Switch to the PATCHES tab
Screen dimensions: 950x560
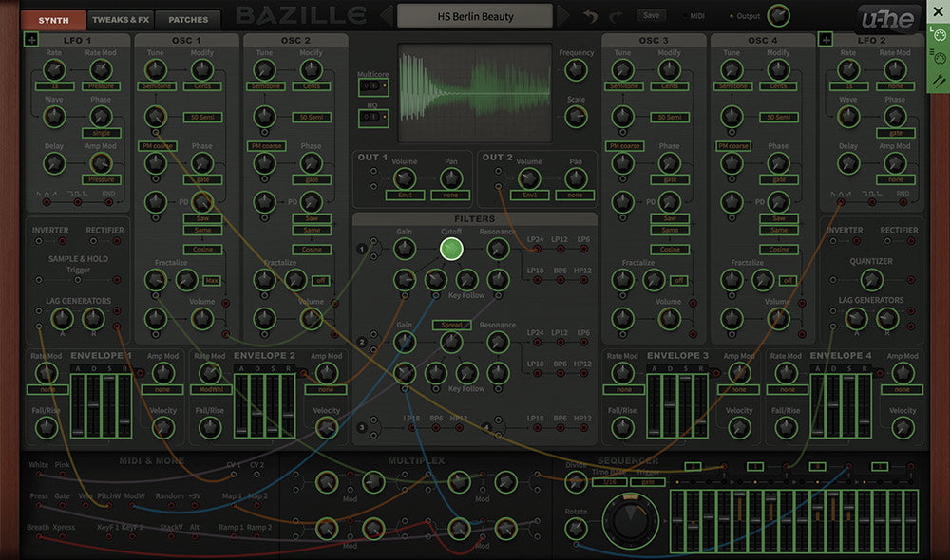[188, 19]
